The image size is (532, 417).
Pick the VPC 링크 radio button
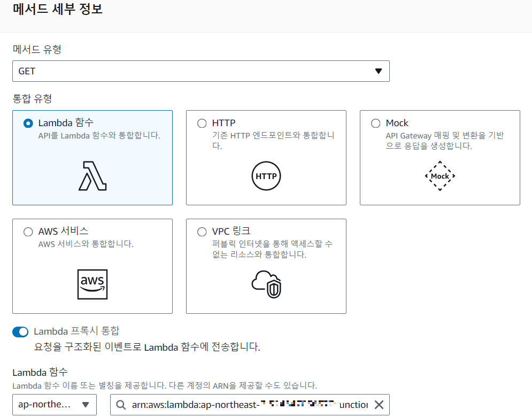click(202, 231)
